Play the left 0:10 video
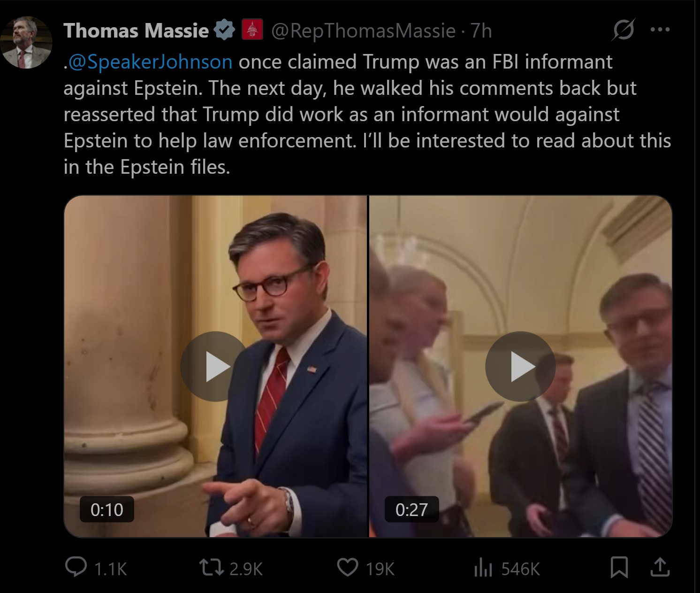 (215, 367)
